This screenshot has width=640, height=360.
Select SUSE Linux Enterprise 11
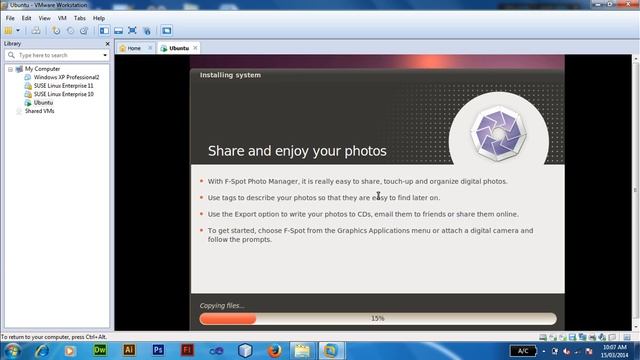pos(63,86)
